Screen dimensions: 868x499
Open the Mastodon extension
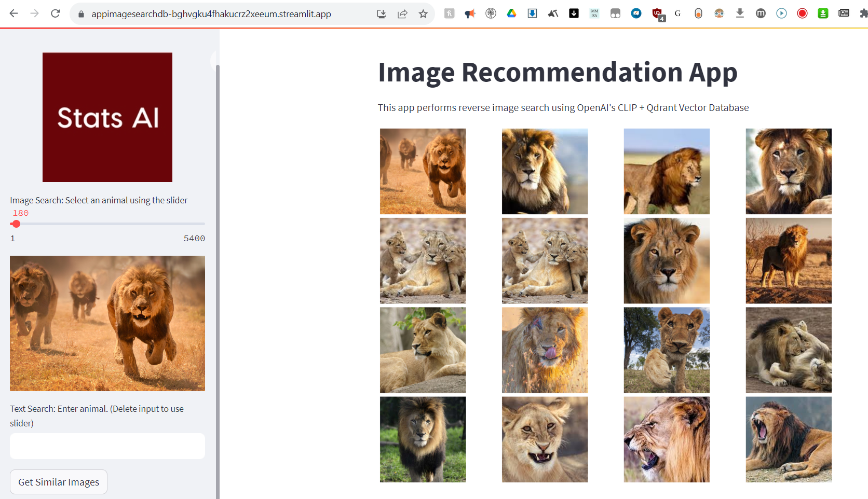pyautogui.click(x=761, y=13)
